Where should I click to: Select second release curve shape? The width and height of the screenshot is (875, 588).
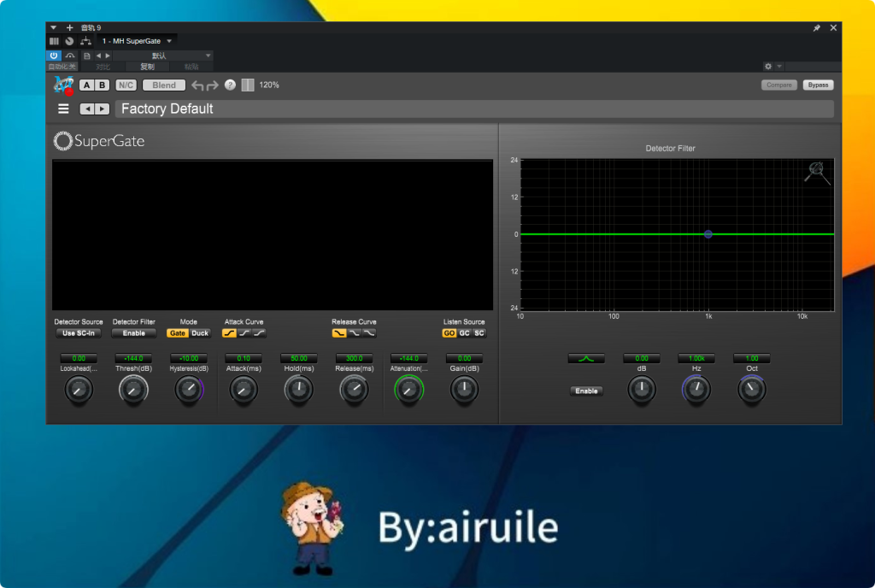pos(355,333)
